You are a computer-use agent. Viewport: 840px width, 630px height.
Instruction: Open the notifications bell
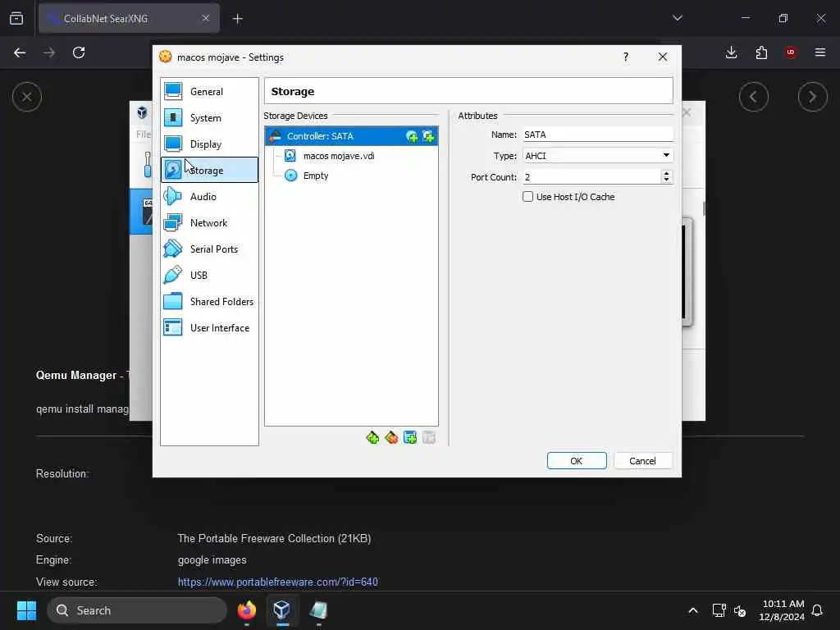click(x=818, y=610)
